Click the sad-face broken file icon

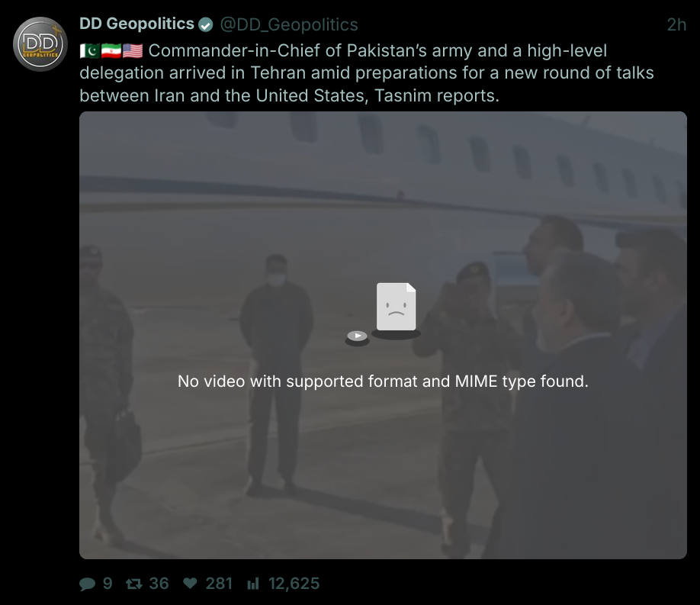point(396,307)
